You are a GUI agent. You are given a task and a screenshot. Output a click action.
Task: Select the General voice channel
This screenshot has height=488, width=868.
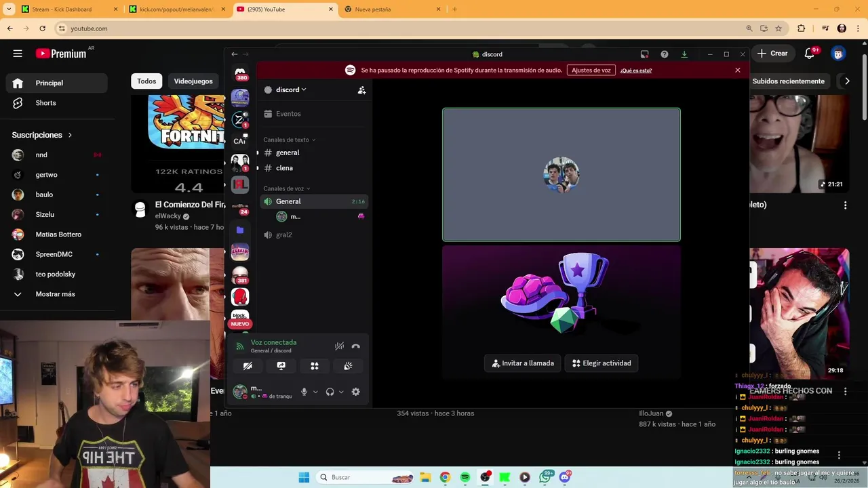click(x=313, y=201)
